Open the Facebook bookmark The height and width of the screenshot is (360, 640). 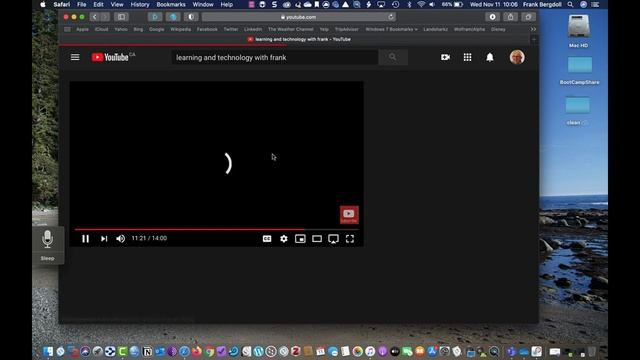207,29
